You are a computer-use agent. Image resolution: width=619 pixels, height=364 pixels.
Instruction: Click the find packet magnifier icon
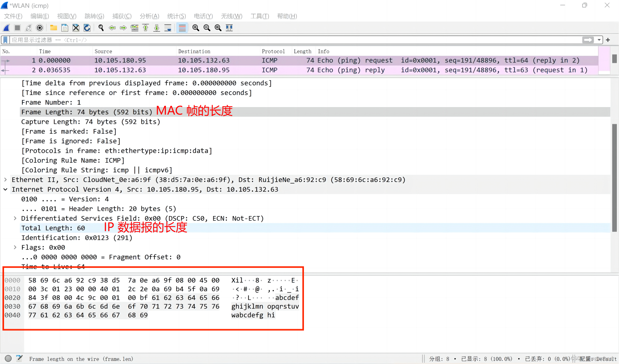(x=101, y=28)
